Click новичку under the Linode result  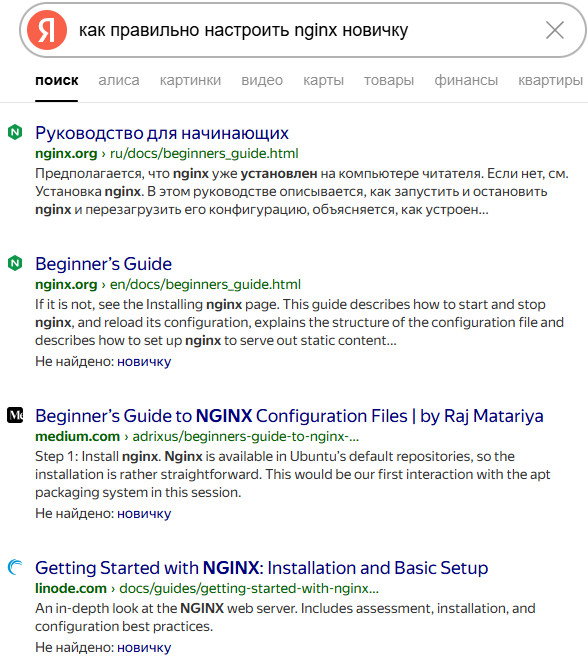(144, 647)
